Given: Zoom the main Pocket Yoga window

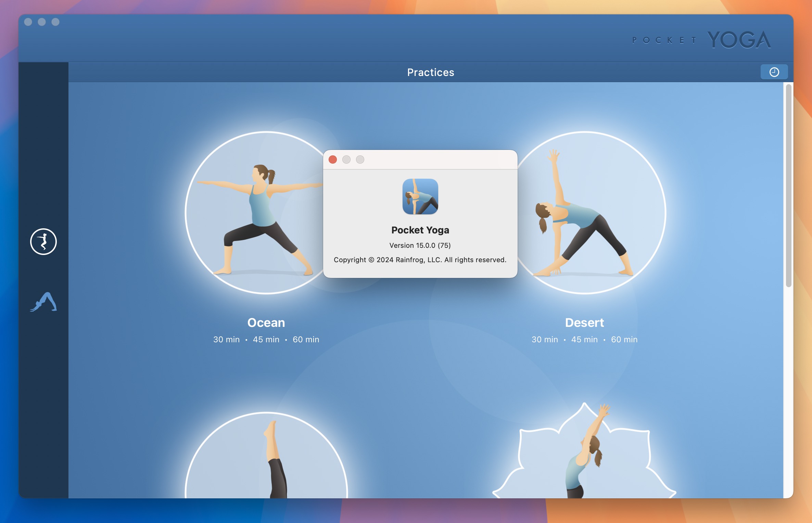Looking at the screenshot, I should (55, 22).
